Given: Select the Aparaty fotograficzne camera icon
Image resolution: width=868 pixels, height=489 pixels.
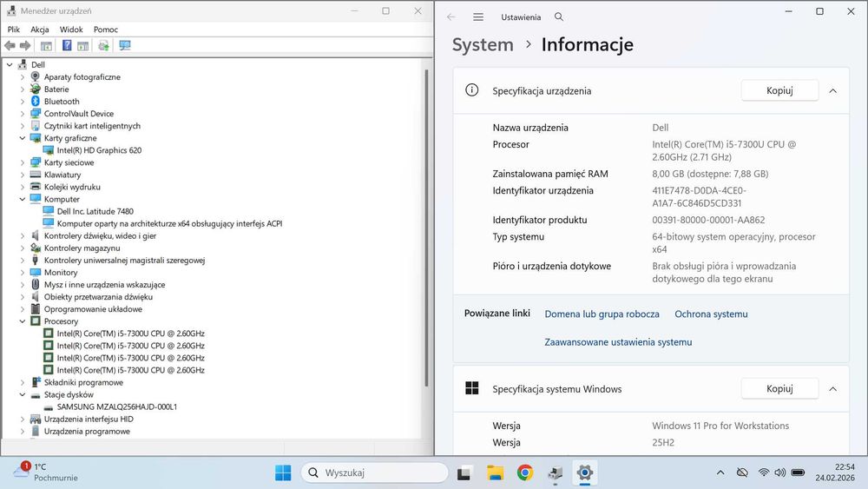Looking at the screenshot, I should (36, 77).
